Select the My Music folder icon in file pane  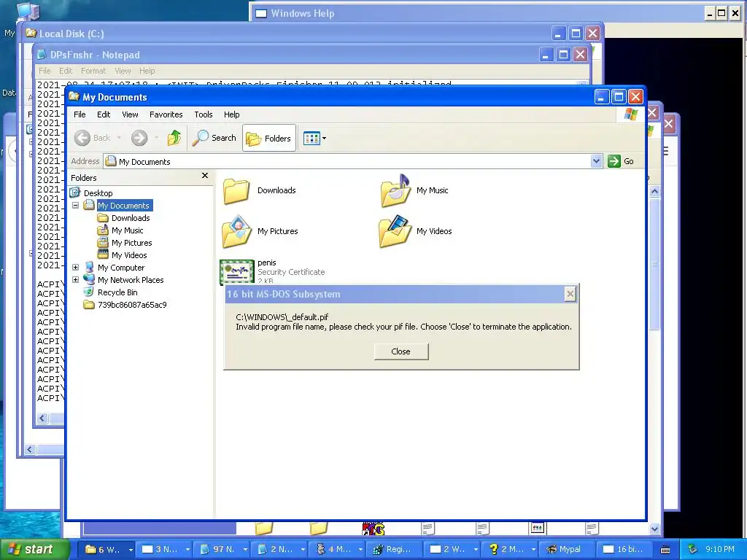(395, 190)
